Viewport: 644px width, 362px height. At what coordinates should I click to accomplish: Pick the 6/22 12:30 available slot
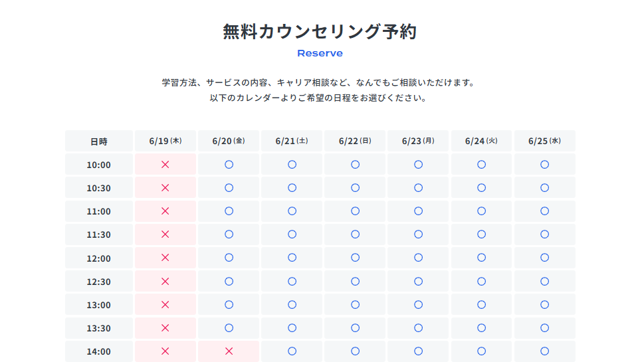click(x=355, y=282)
